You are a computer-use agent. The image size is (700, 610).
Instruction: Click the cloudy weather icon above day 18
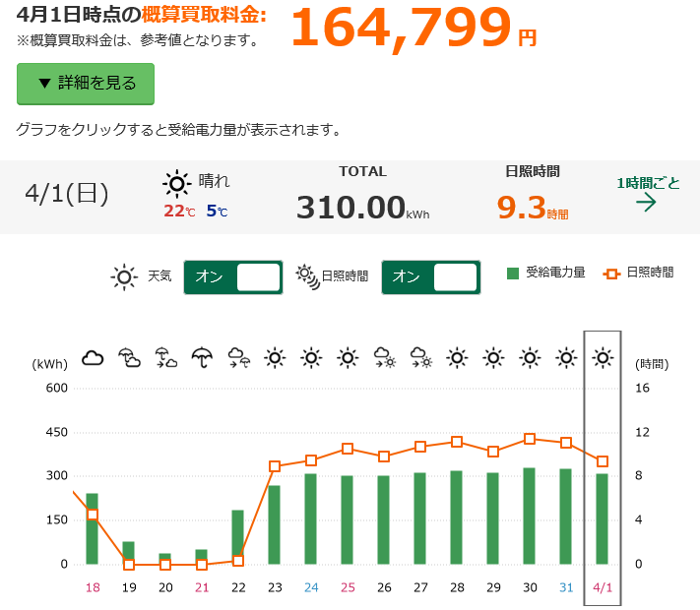93,358
